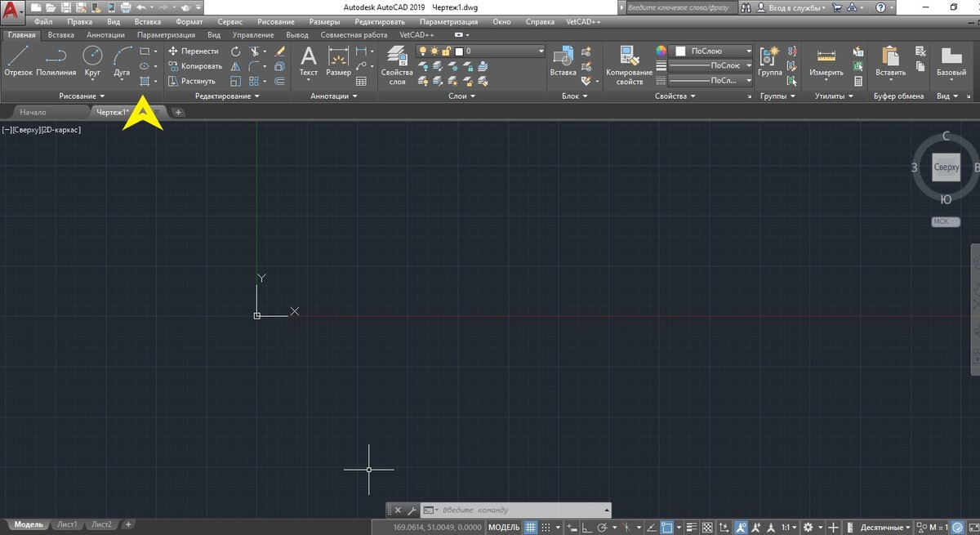Add a new drawing tab with plus
The width and height of the screenshot is (980, 535).
[178, 112]
